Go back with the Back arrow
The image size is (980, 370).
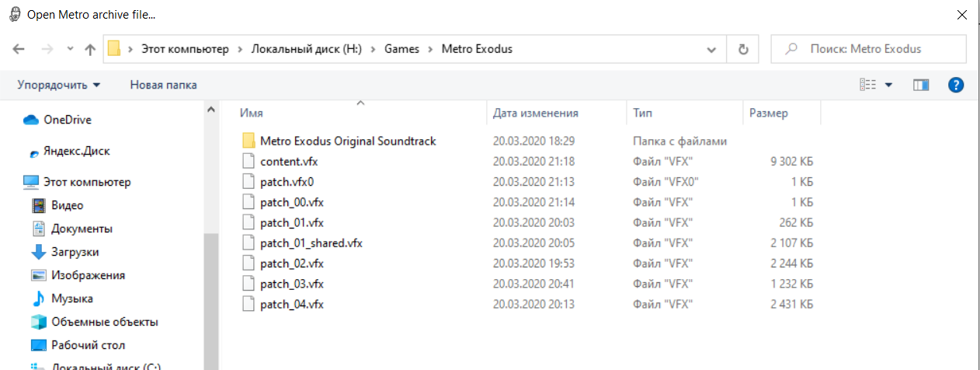coord(19,49)
